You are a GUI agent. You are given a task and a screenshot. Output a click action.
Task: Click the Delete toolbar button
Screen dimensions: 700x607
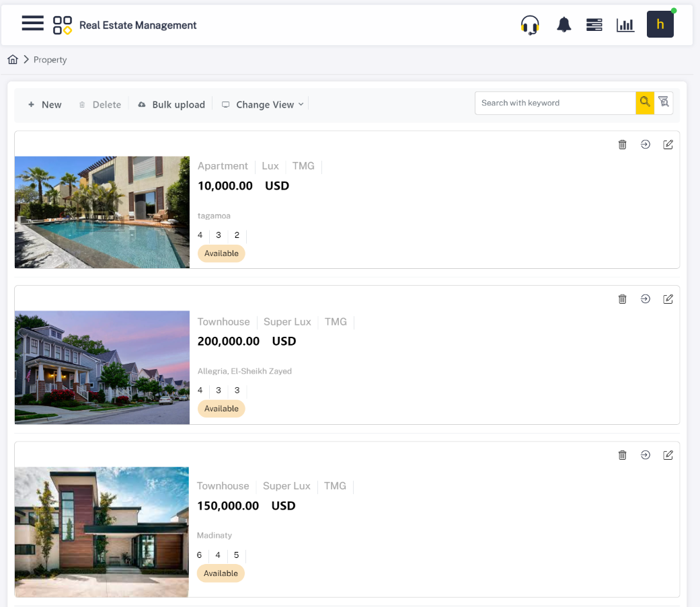(100, 105)
